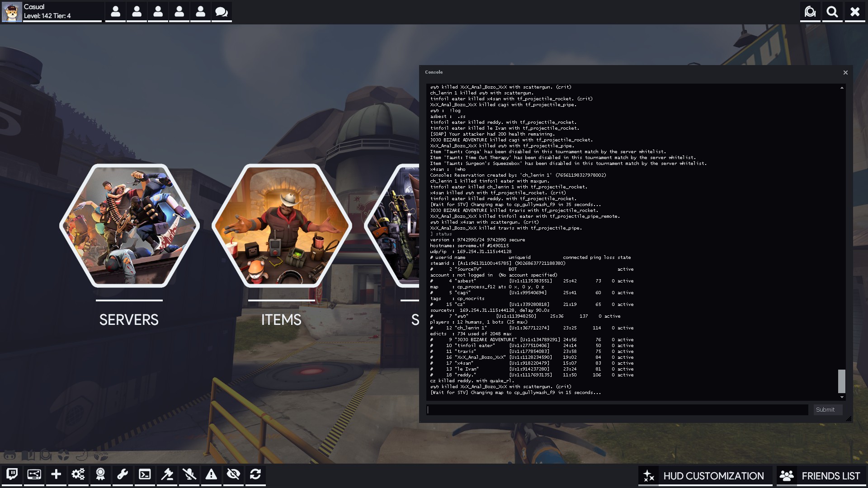868x488 pixels.
Task: Click the faded GitHub cat icon
Action: click(x=9, y=455)
